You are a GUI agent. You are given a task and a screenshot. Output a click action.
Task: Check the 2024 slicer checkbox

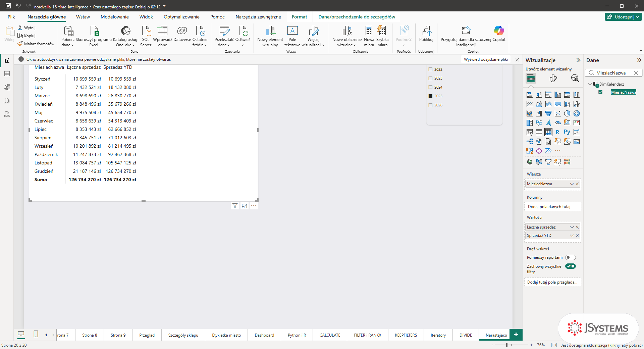(431, 87)
